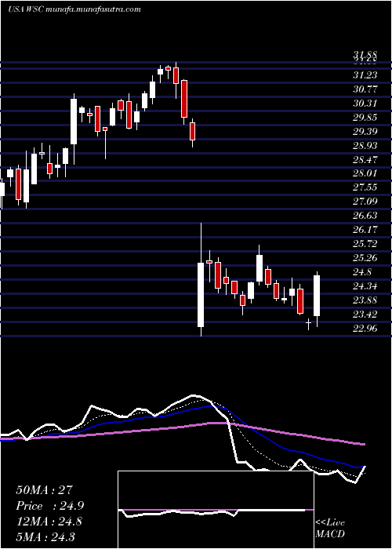Click the 25.72 price axis label
The image size is (392, 549).
tap(365, 244)
